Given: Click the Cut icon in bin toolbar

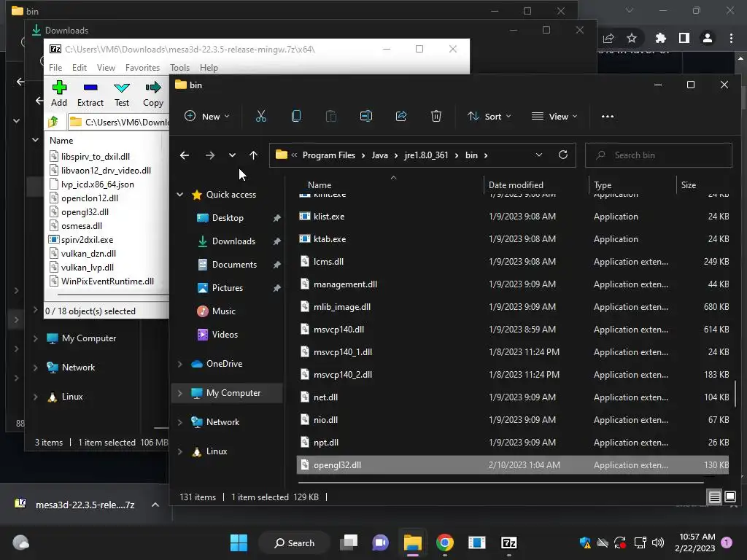Looking at the screenshot, I should tap(261, 116).
